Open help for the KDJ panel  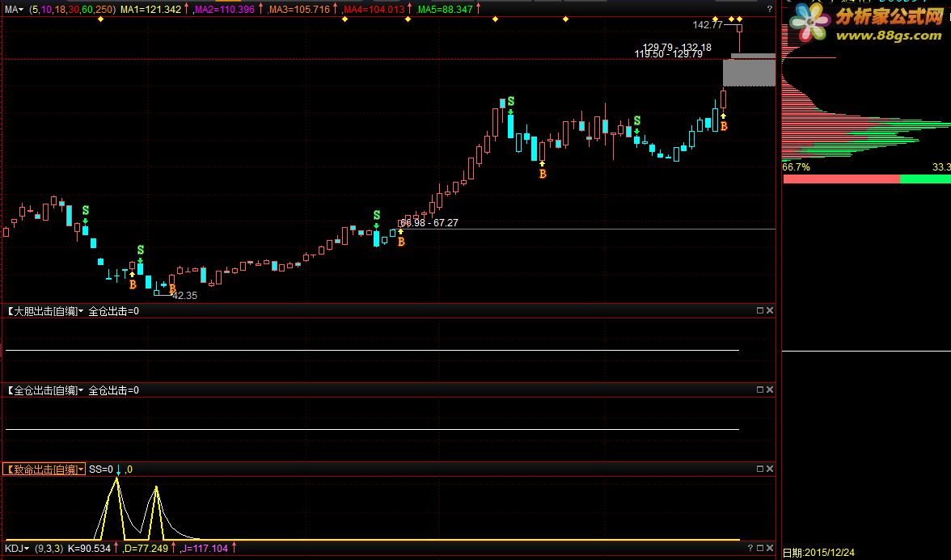tap(750, 548)
